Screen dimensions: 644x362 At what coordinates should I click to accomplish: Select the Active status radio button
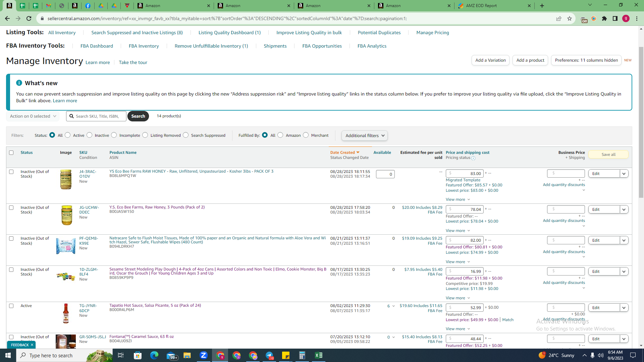68,135
